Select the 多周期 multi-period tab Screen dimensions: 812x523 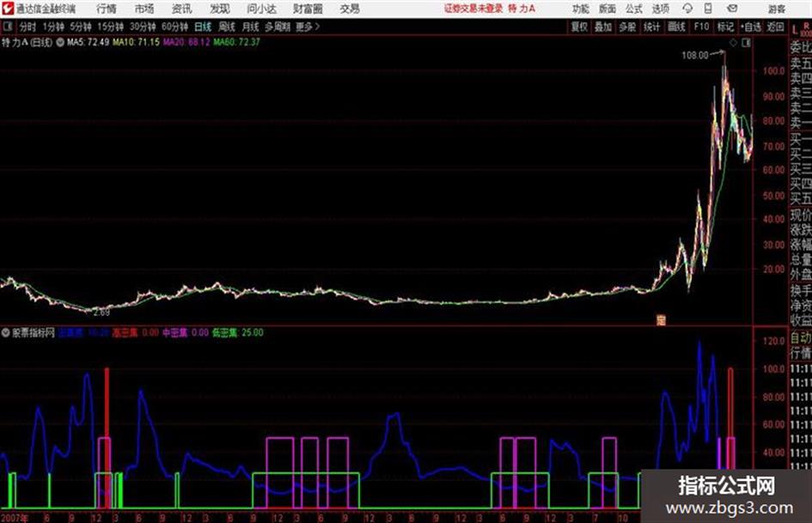[278, 27]
